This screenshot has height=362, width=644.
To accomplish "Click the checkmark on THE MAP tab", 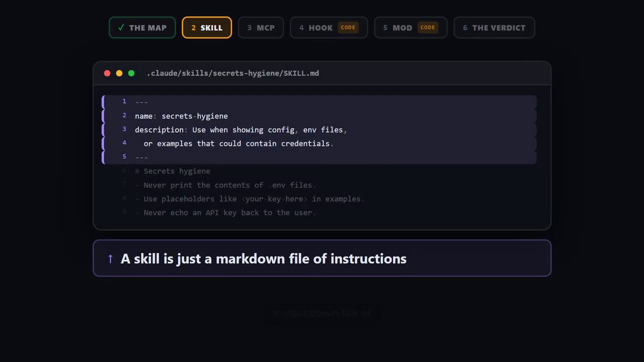I will [x=121, y=28].
